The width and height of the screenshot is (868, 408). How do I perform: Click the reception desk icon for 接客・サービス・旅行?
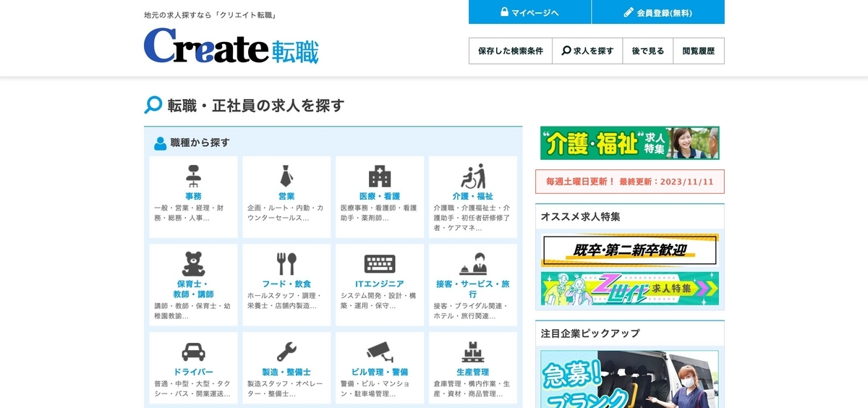473,264
